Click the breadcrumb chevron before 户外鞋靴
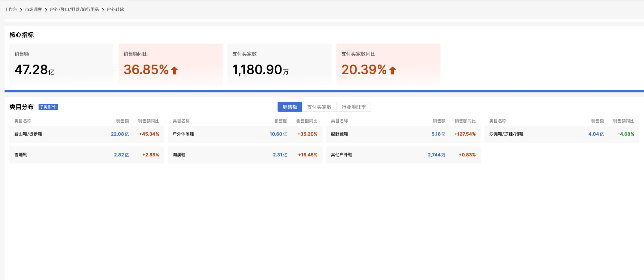Image resolution: width=644 pixels, height=280 pixels. click(103, 10)
